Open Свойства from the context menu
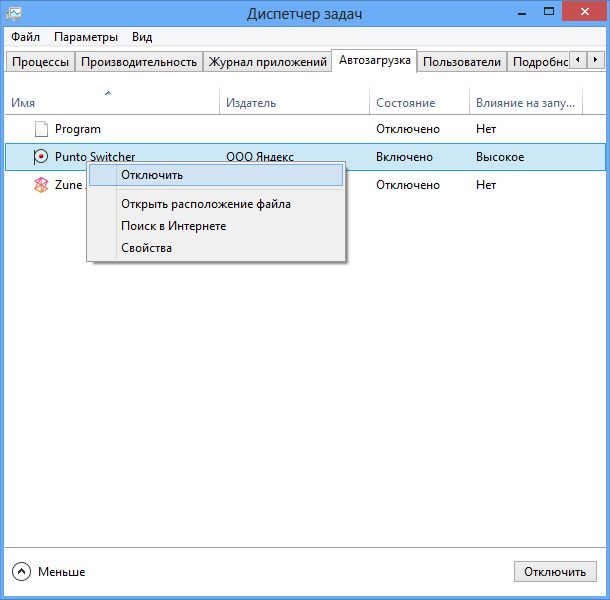 pos(146,248)
